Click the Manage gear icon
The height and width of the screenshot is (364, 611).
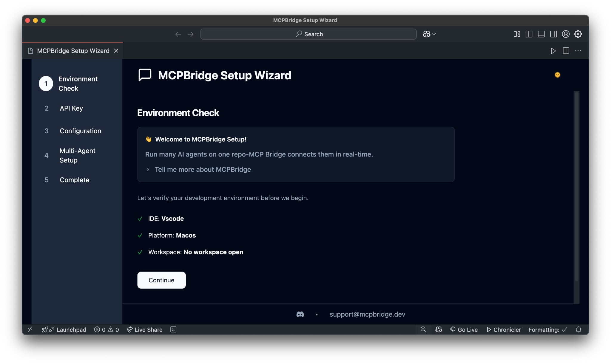[578, 34]
